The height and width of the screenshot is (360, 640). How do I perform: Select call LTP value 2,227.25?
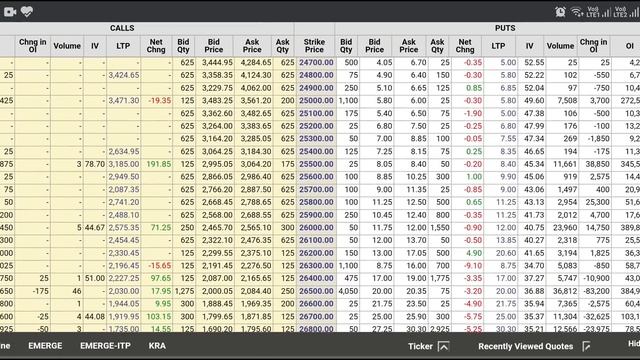tap(124, 278)
